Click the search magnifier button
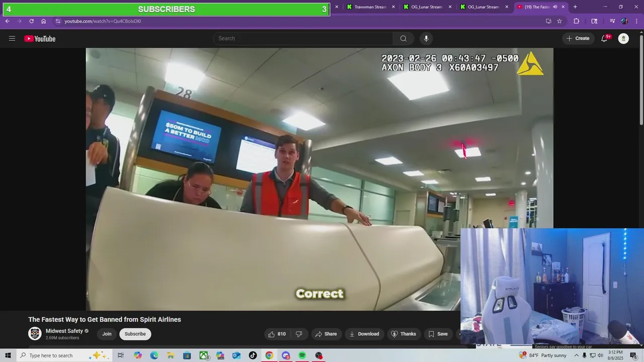 click(404, 39)
